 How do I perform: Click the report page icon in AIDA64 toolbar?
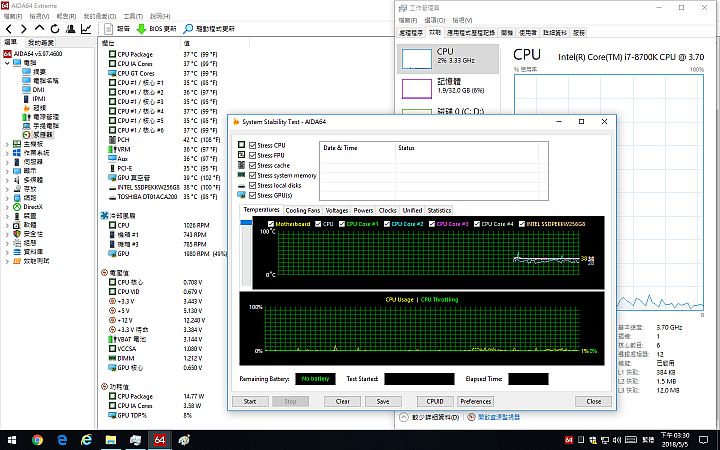coord(108,29)
